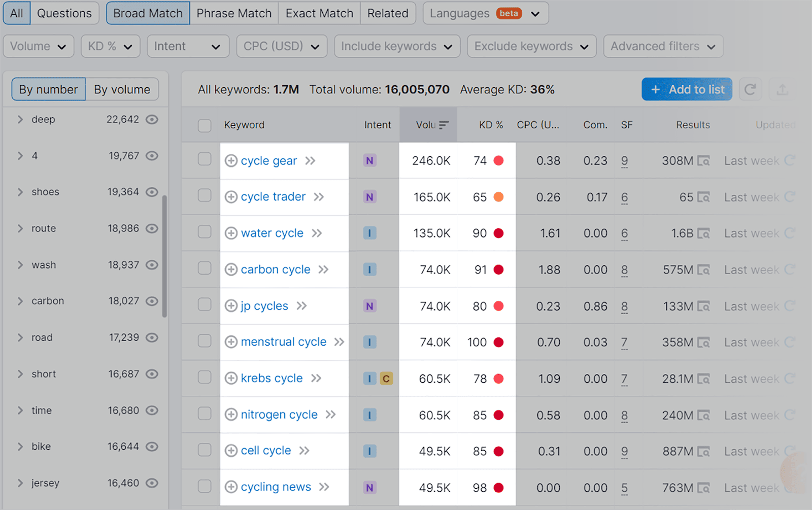This screenshot has width=812, height=510.
Task: Add 'cycle gear' keyword via plus icon
Action: [x=231, y=161]
